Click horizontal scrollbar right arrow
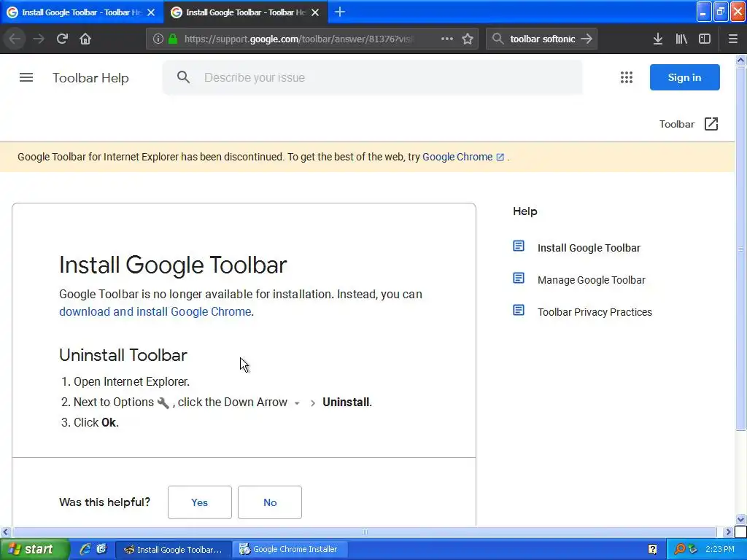 point(727,532)
